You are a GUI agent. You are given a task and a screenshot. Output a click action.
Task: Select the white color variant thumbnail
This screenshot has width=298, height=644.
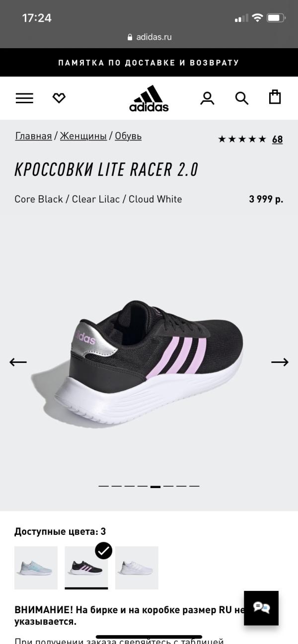137,568
